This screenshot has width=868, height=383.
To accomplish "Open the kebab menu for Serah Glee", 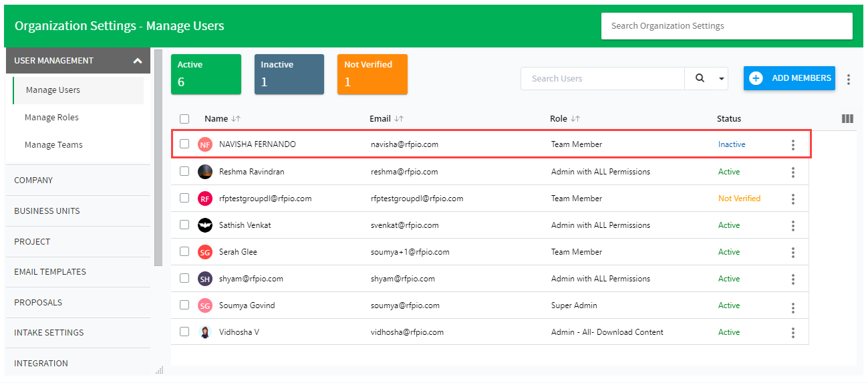I will (x=793, y=253).
